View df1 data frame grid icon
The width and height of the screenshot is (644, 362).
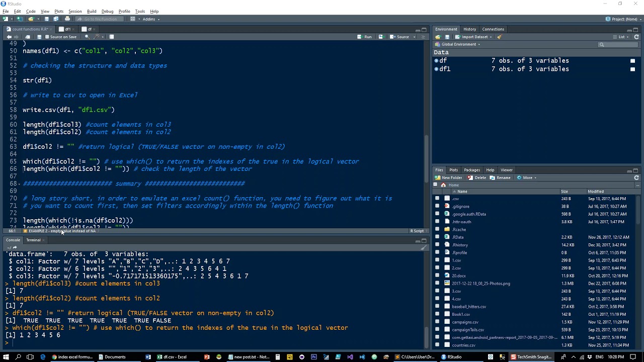(632, 69)
